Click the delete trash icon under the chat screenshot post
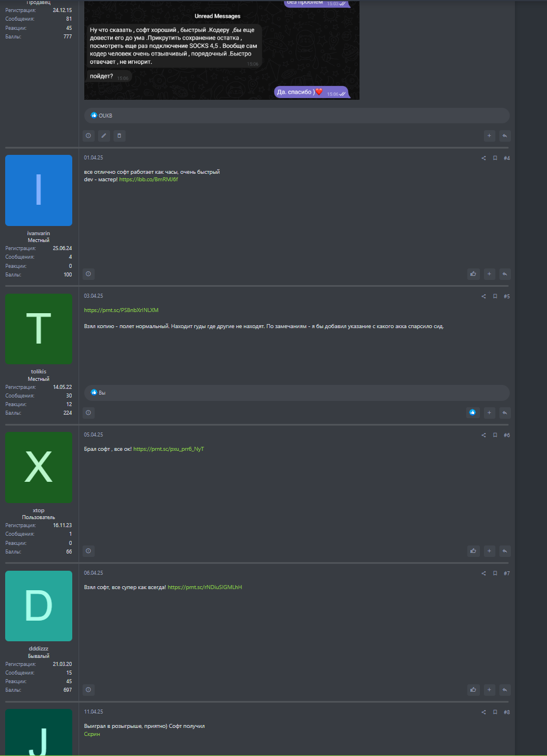Screen dimensions: 547x756 pyautogui.click(x=119, y=136)
